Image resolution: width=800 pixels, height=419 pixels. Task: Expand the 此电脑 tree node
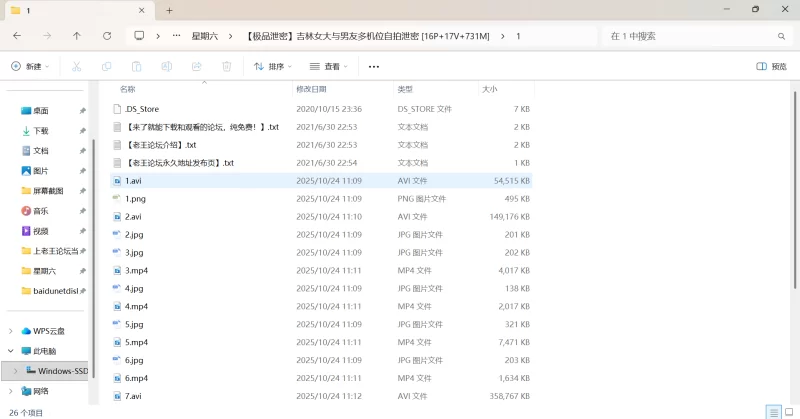coord(11,351)
